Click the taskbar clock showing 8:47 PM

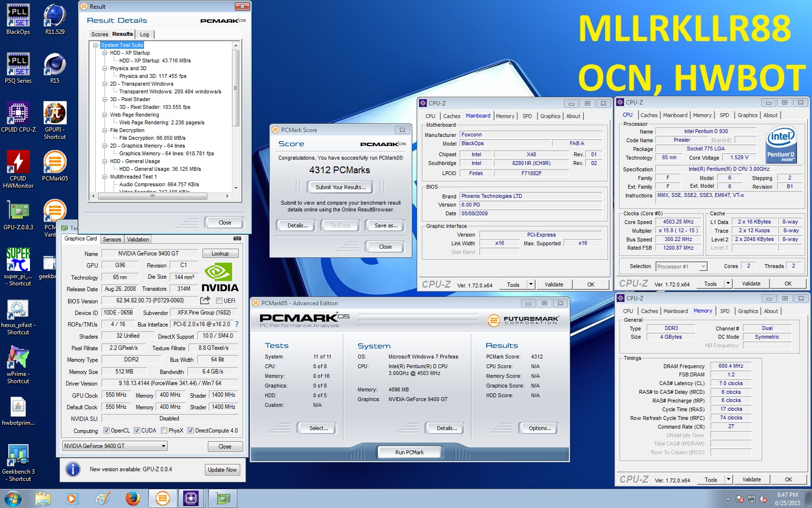pos(787,499)
